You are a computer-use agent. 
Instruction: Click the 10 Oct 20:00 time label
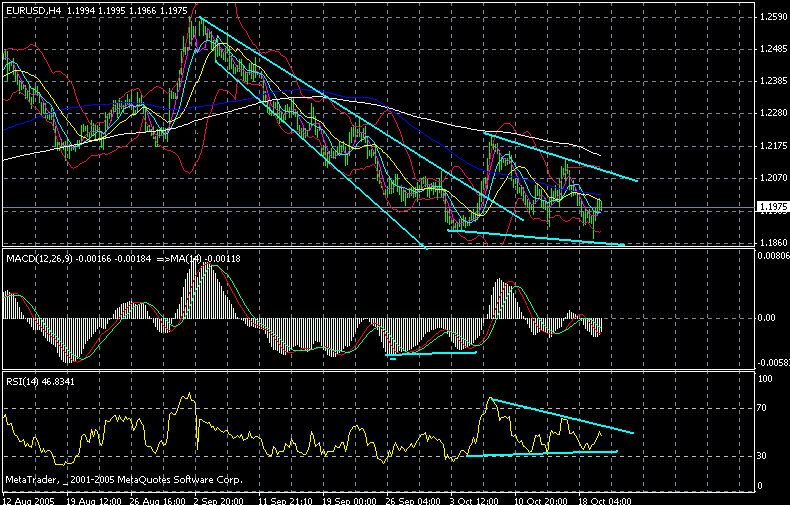coord(540,501)
